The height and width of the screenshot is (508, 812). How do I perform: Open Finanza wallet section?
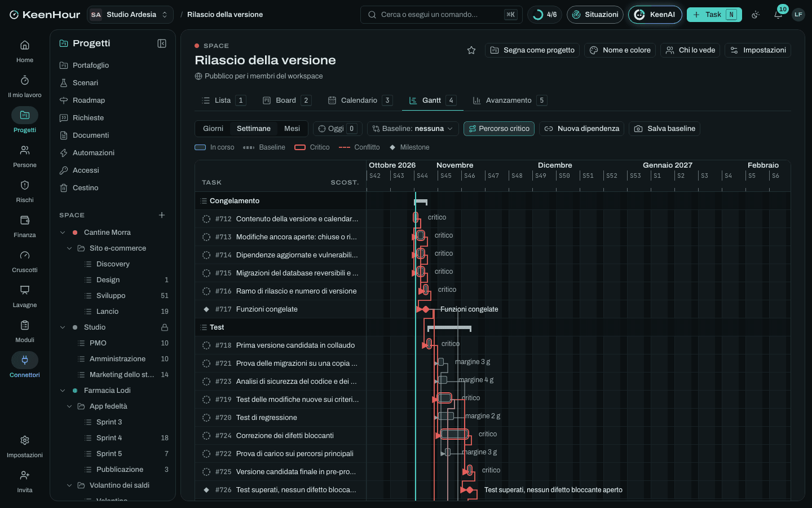coord(25,226)
